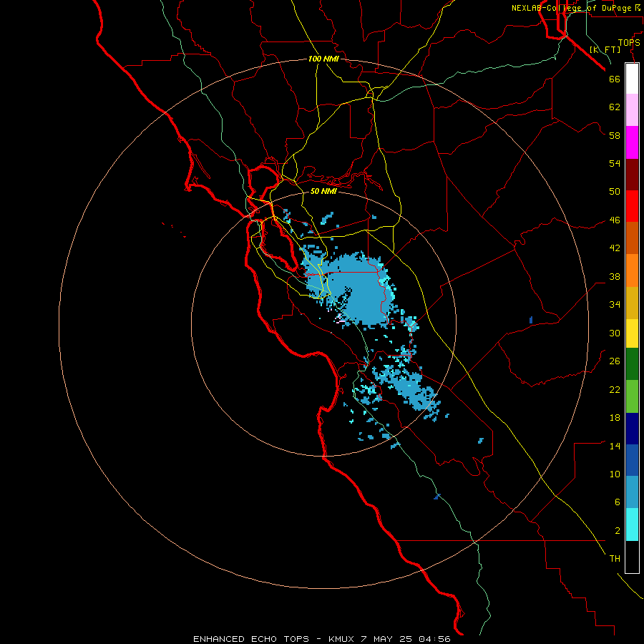
Task: Click the "04:56" timestamp in the caption
Action: [x=434, y=639]
